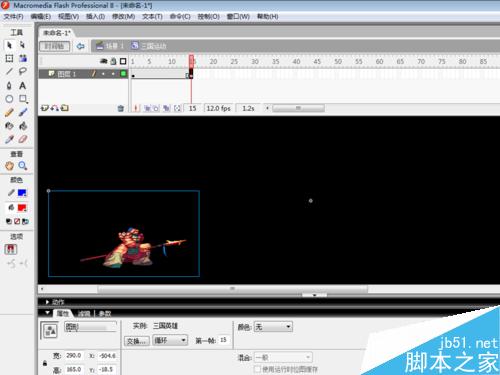Click the No Color icon
This screenshot has height=375, width=500.
(x=17, y=221)
